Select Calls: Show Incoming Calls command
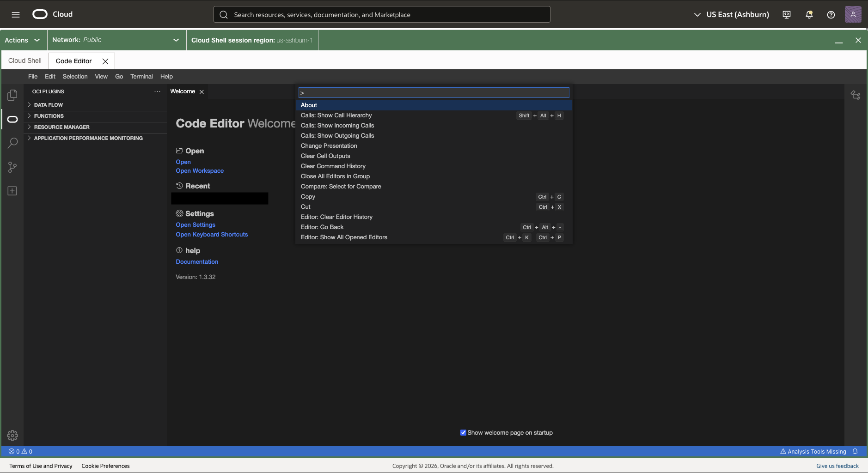The width and height of the screenshot is (868, 473). (x=434, y=126)
